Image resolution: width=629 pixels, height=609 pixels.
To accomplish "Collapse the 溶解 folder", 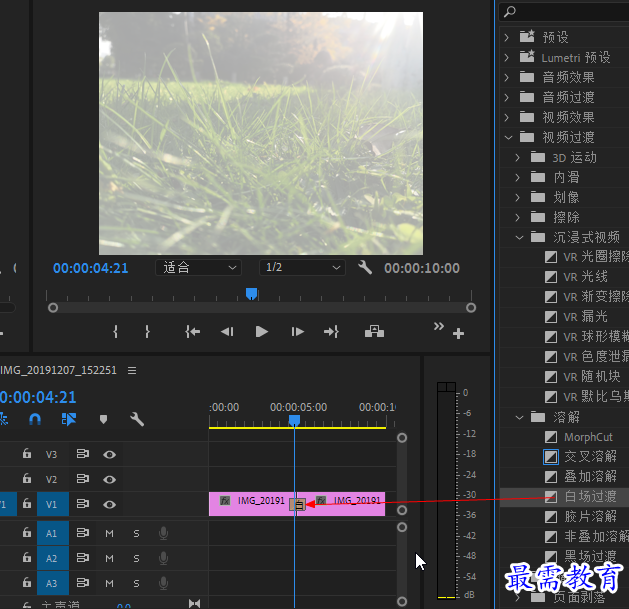I will (x=519, y=417).
